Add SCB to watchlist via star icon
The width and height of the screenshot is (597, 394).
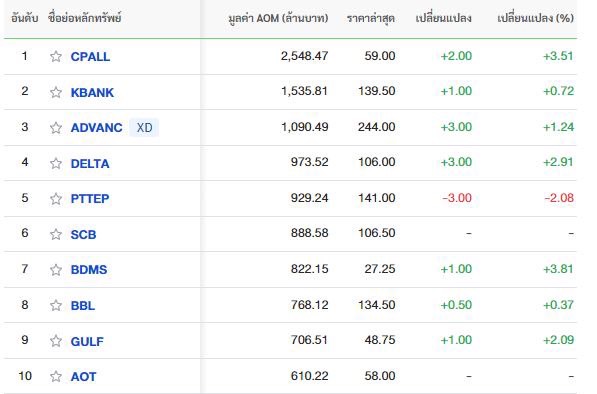coord(56,234)
